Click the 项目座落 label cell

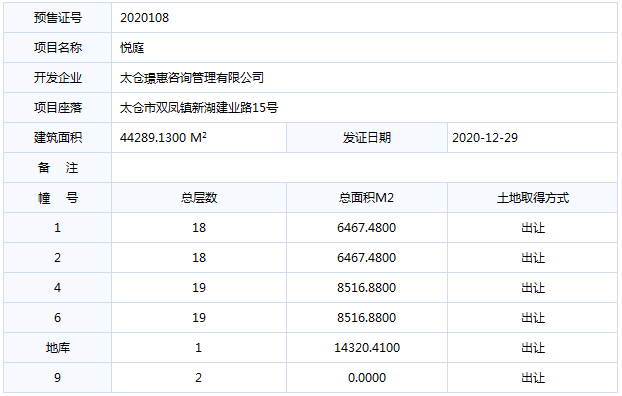click(x=58, y=108)
